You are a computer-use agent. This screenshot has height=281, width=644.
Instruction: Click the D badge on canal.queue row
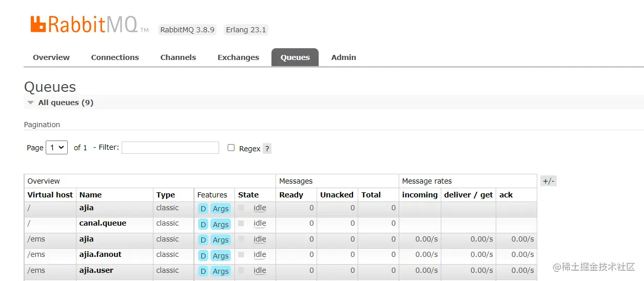(x=203, y=224)
